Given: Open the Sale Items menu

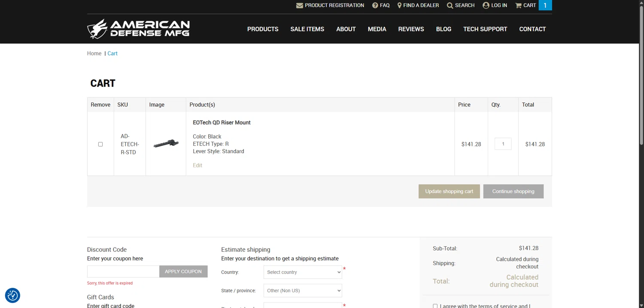Looking at the screenshot, I should coord(307,29).
